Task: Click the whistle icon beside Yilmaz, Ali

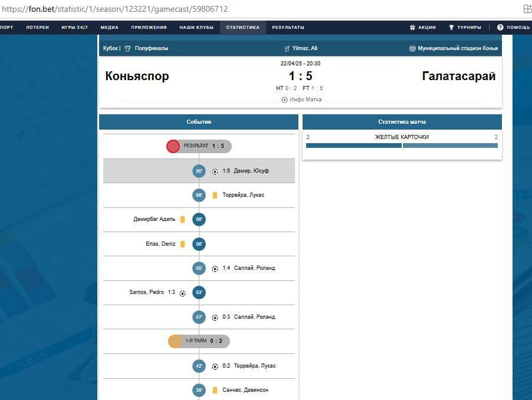Action: point(287,48)
